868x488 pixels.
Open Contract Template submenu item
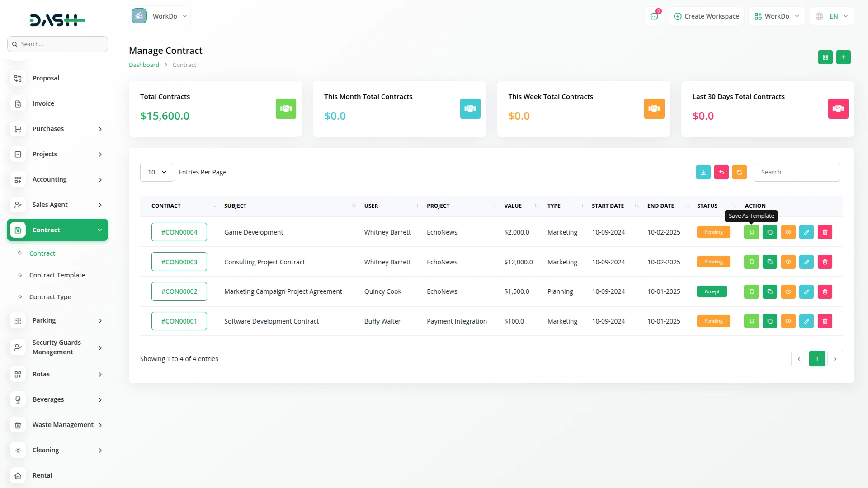[x=57, y=275]
